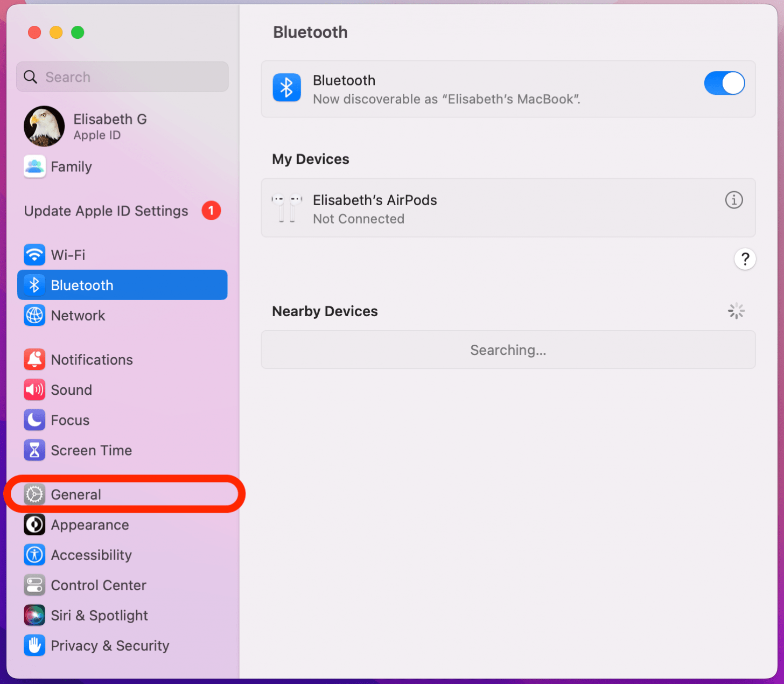Open the Wi-Fi settings label
This screenshot has height=684, width=784.
[68, 255]
